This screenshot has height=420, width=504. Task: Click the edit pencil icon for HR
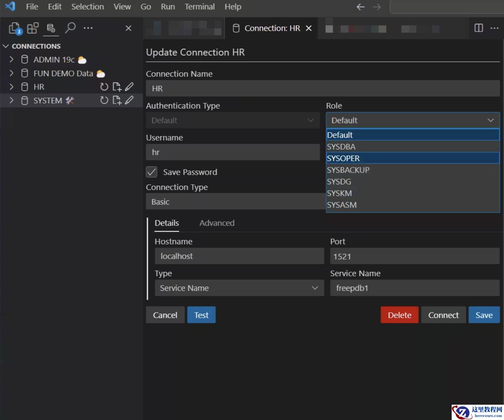coord(129,86)
